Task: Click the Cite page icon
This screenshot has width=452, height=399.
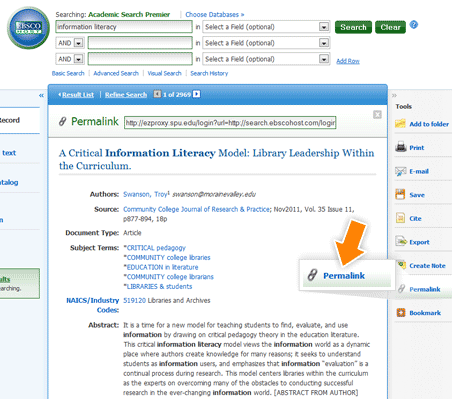Action: [400, 218]
